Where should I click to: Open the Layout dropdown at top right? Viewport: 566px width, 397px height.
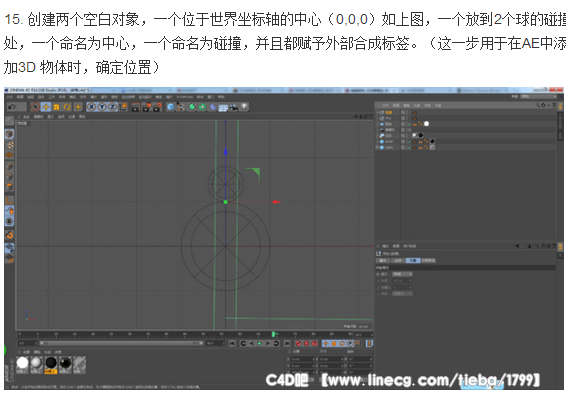point(539,97)
